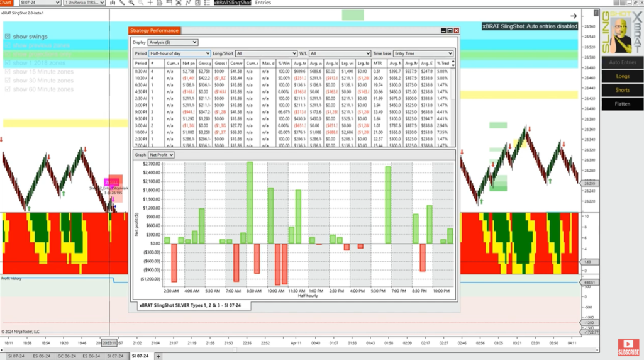This screenshot has height=360, width=644.
Task: Open the indicators icon in chart toolbar
Action: click(187, 3)
